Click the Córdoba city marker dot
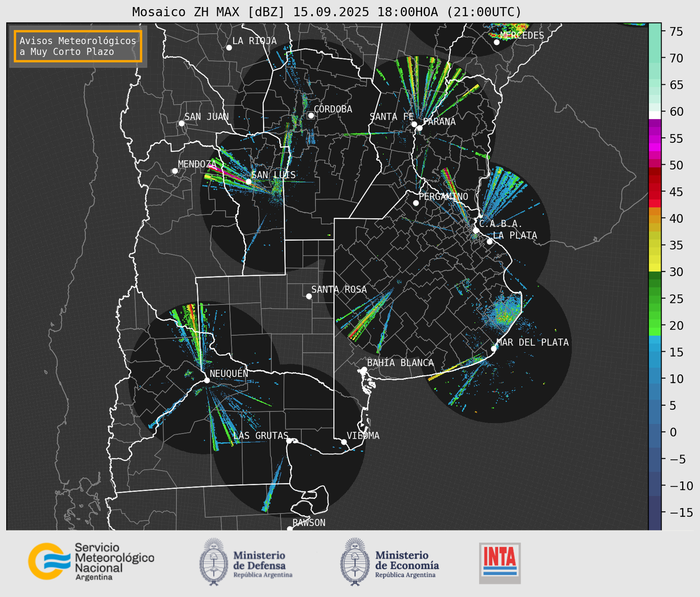The height and width of the screenshot is (597, 700). [311, 115]
